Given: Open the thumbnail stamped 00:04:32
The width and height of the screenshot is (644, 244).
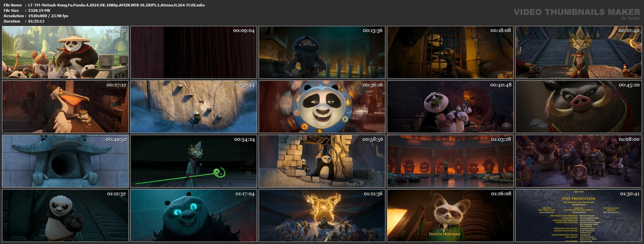Looking at the screenshot, I should pyautogui.click(x=65, y=52).
